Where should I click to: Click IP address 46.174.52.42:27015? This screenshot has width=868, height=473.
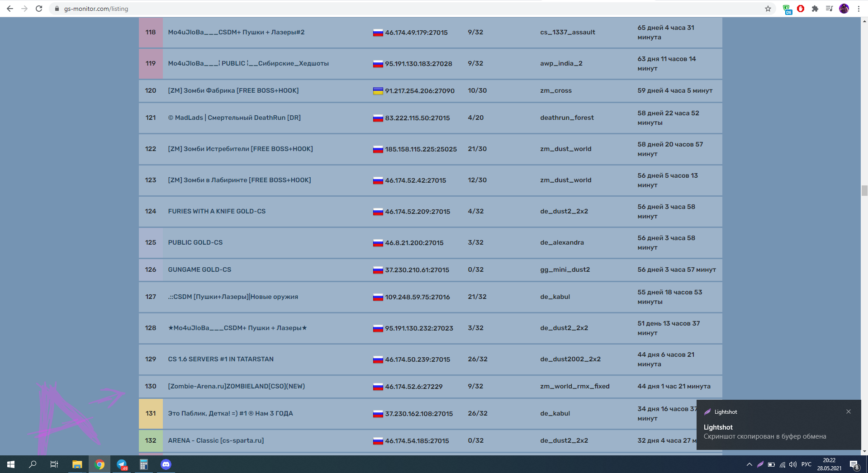(x=415, y=180)
